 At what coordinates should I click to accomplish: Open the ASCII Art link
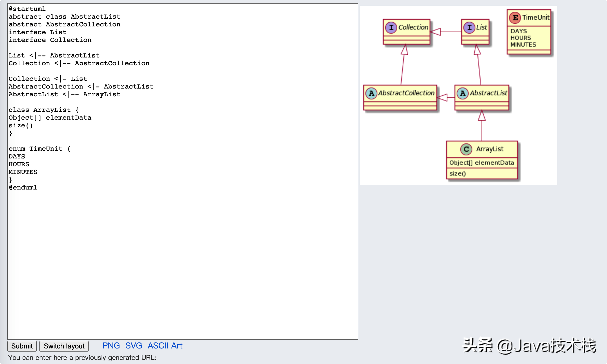165,346
